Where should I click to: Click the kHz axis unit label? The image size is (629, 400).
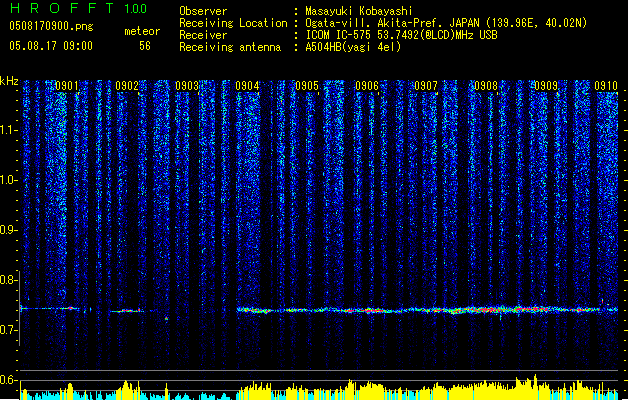click(x=9, y=81)
